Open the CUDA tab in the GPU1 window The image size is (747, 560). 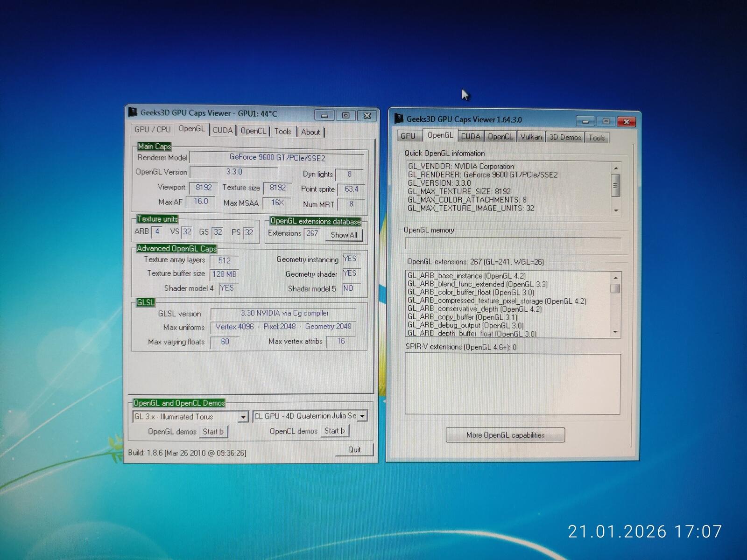coord(223,131)
